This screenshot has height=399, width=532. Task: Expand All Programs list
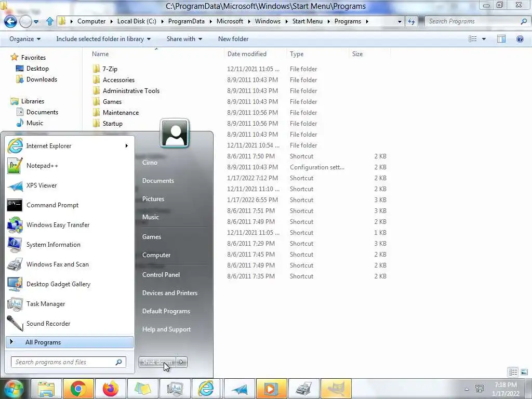click(70, 342)
